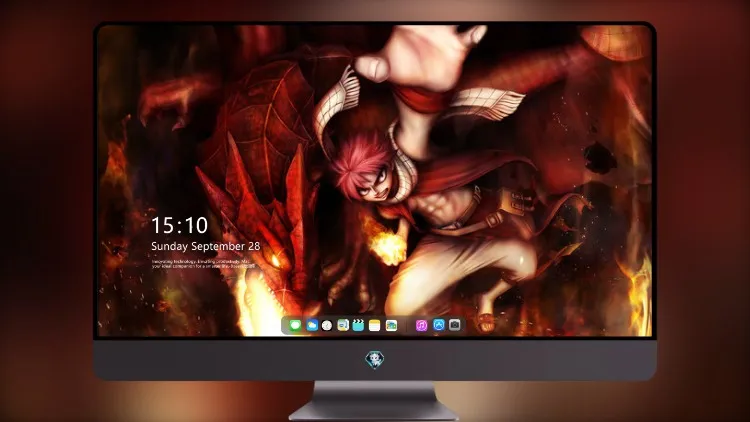The image size is (750, 422).
Task: Open the yellow Notes app in dock
Action: coord(375,325)
